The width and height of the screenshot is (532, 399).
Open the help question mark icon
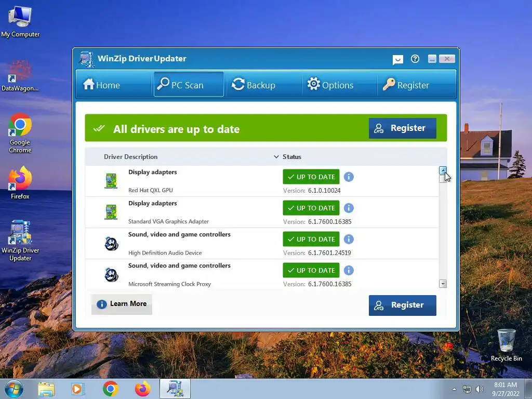click(x=415, y=59)
